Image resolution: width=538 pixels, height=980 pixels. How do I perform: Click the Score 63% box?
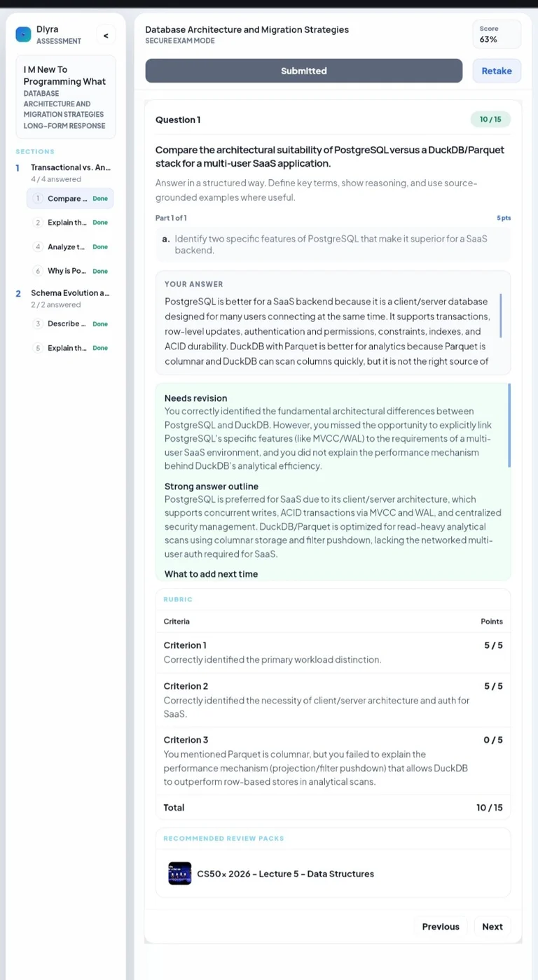pyautogui.click(x=497, y=34)
